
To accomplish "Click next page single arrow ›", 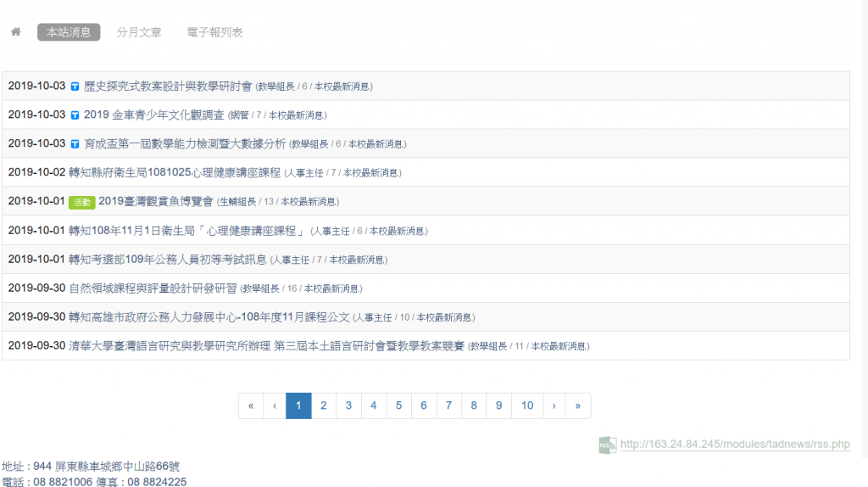I will click(x=554, y=406).
